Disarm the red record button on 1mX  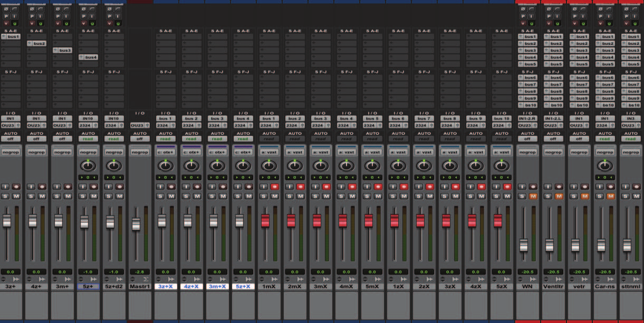[274, 187]
